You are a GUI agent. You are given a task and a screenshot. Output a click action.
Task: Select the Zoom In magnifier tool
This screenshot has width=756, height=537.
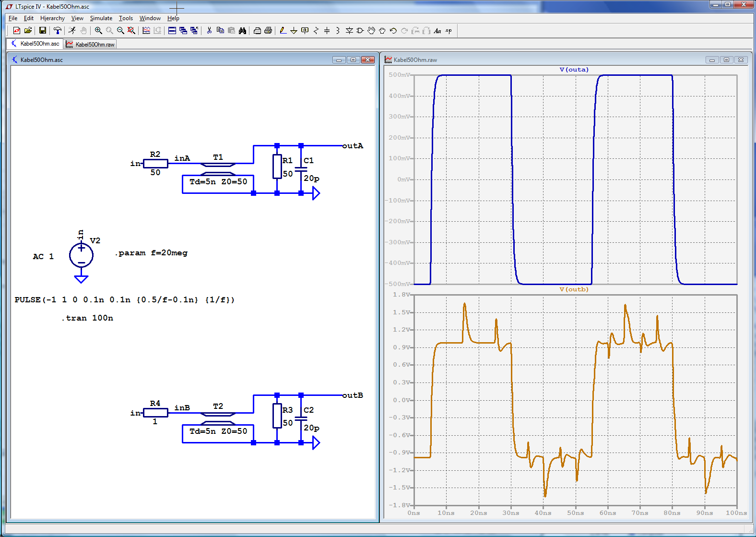pyautogui.click(x=98, y=31)
